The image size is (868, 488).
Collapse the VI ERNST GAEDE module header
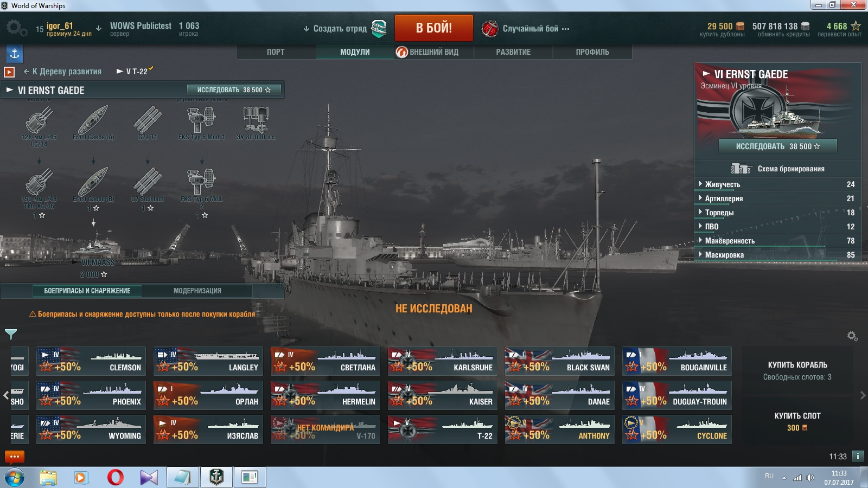(10, 90)
